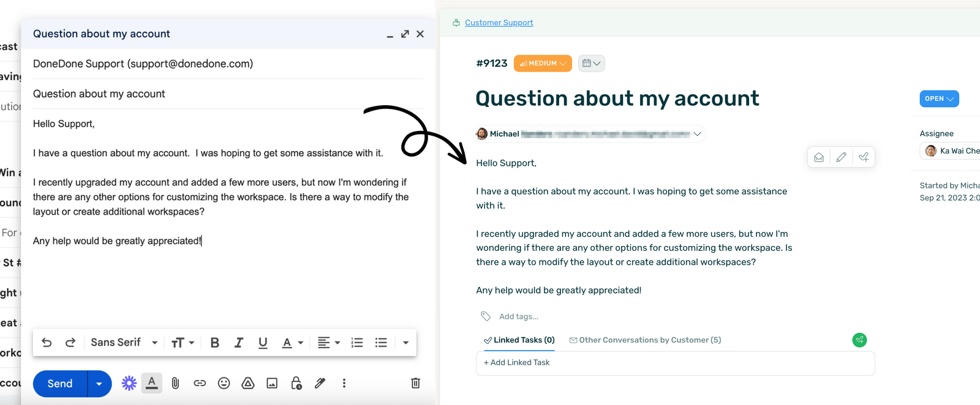This screenshot has width=980, height=405.
Task: Click the green round checkmark button
Action: pos(860,340)
